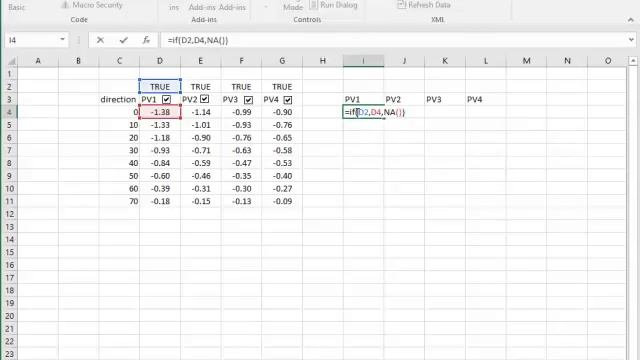The image size is (640, 360).
Task: Click cell with value -0.09
Action: tap(282, 201)
